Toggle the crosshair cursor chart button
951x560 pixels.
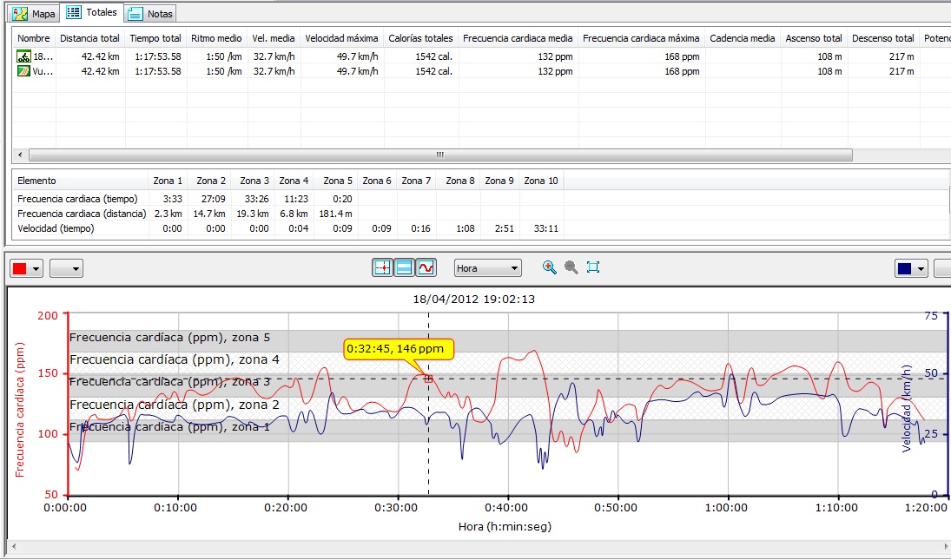(x=383, y=267)
